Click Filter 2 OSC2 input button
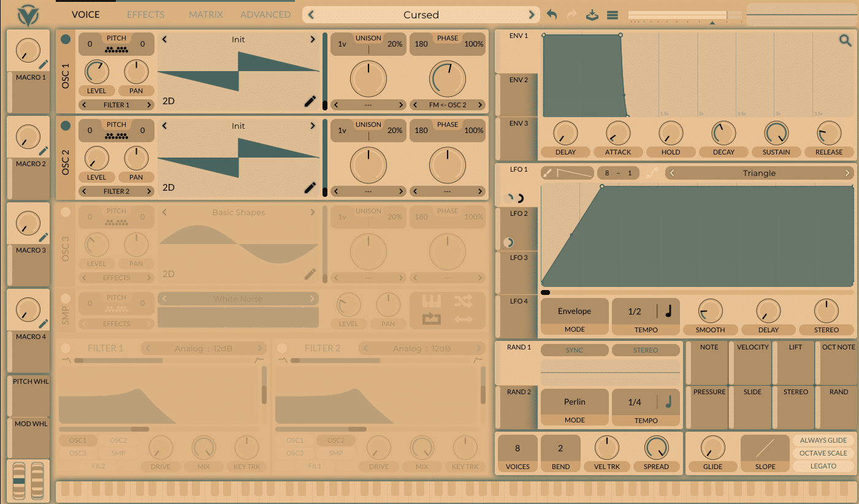This screenshot has height=504, width=859. click(x=336, y=440)
